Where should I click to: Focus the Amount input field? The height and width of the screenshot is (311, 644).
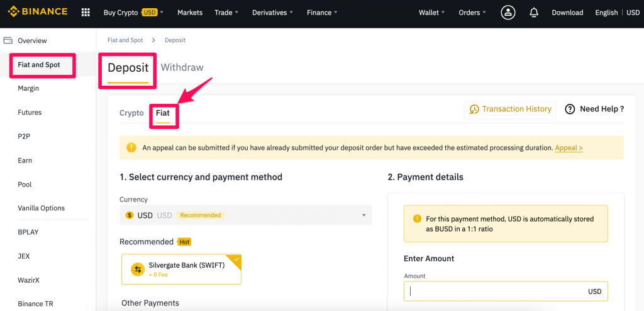coord(506,291)
